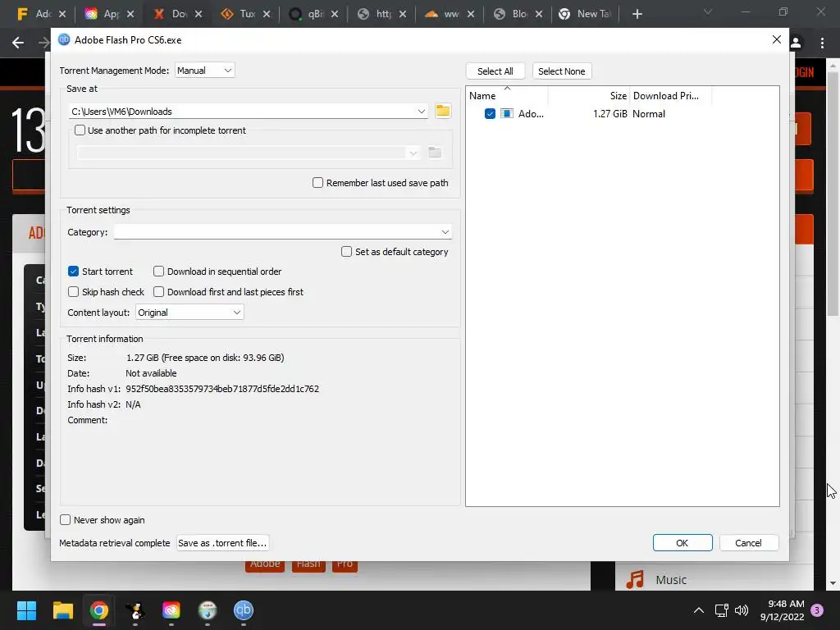Click Chrome tab search chevron

pos(708,11)
